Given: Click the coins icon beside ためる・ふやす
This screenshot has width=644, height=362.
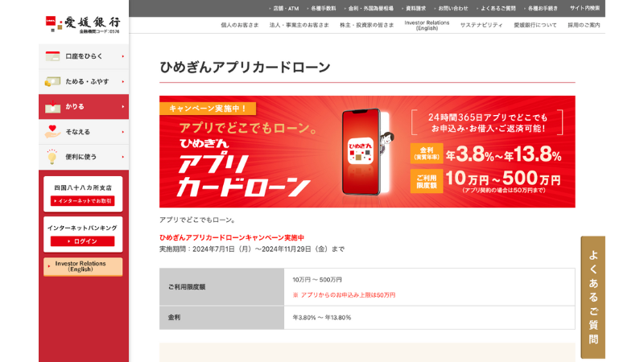Looking at the screenshot, I should (52, 82).
